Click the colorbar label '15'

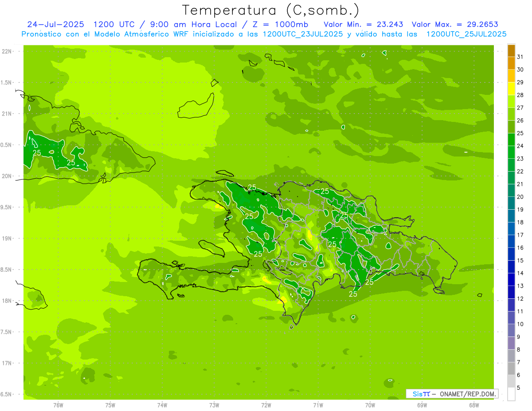520,260
